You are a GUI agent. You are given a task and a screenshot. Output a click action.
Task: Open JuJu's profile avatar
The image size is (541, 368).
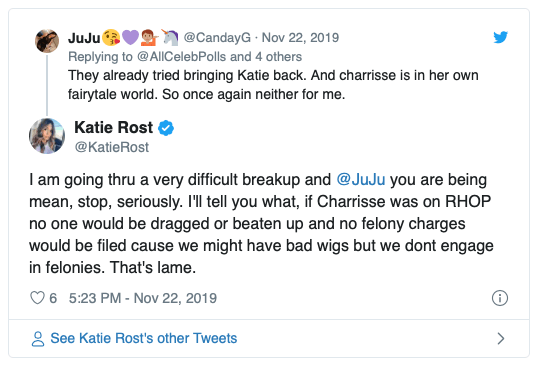click(47, 41)
